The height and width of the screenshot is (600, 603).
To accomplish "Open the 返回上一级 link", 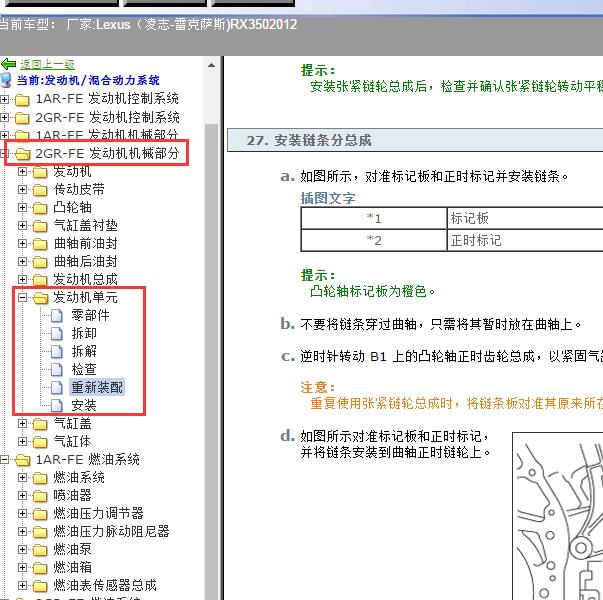I will click(x=47, y=64).
